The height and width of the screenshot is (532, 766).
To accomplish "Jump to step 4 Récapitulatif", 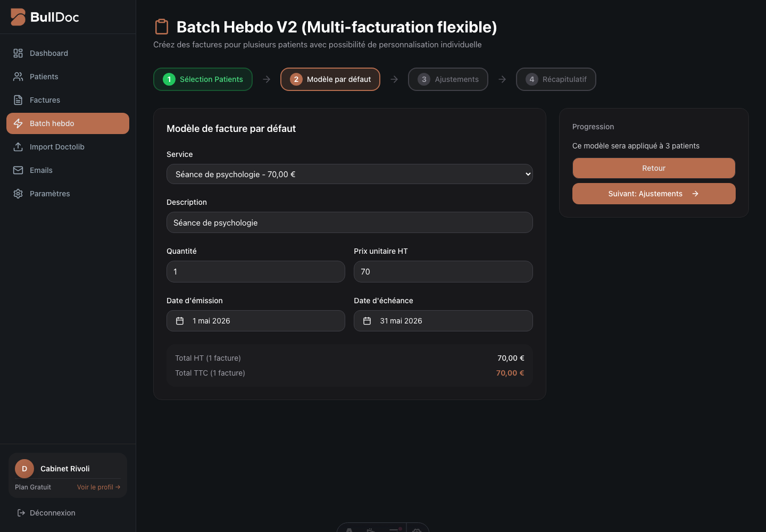I will point(556,79).
